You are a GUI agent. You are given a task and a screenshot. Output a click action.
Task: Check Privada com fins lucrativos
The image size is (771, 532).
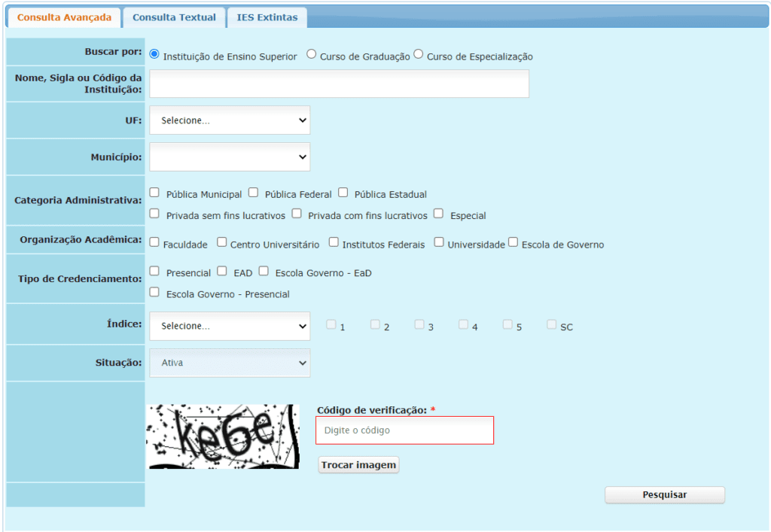coord(297,214)
